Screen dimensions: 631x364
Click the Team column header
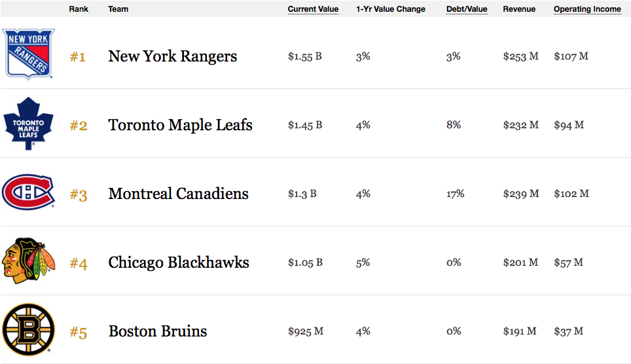pos(118,9)
